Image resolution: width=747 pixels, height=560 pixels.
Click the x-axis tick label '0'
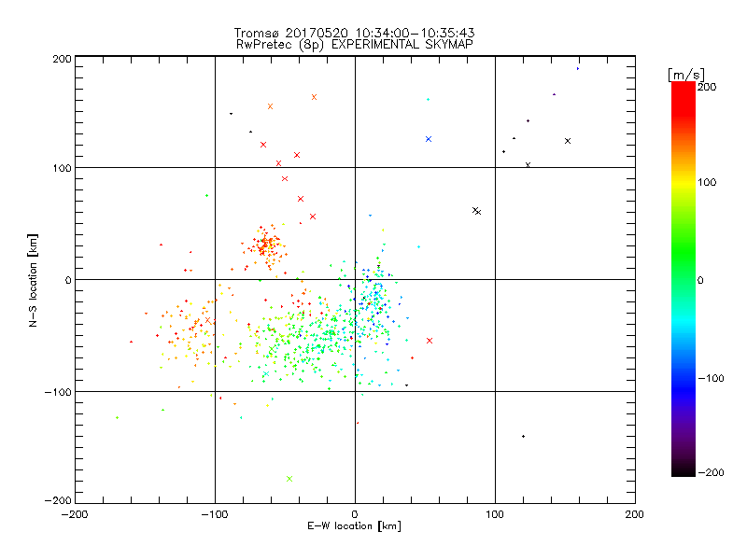click(355, 515)
